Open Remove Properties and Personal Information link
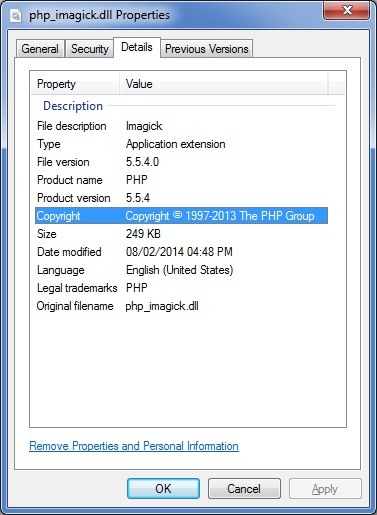 [x=134, y=446]
